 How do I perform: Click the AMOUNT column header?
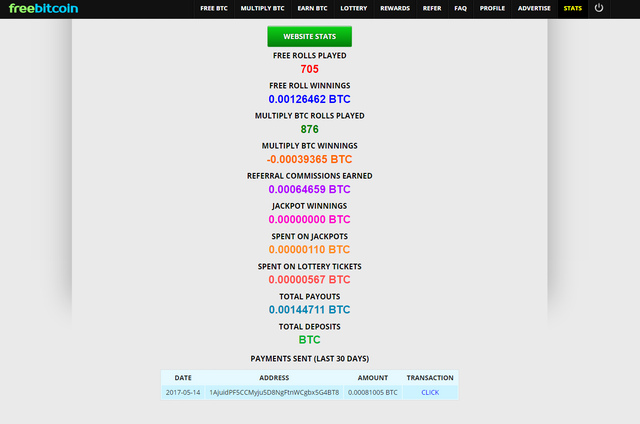point(373,378)
